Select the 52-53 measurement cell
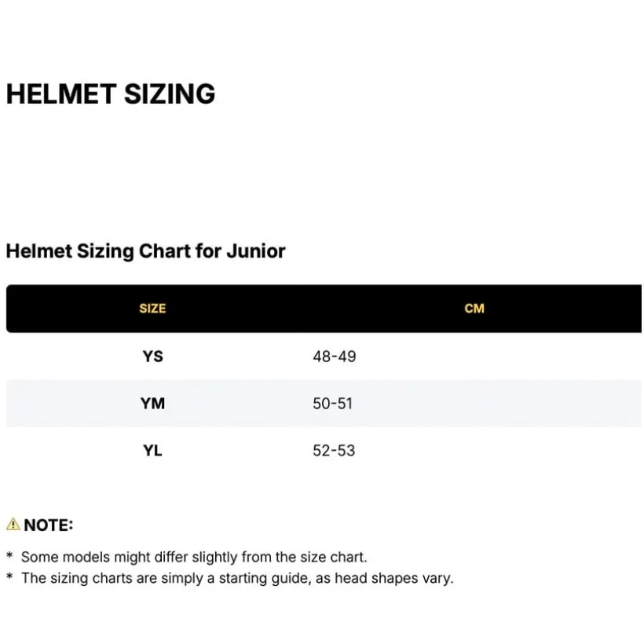This screenshot has height=644, width=644. coord(334,451)
